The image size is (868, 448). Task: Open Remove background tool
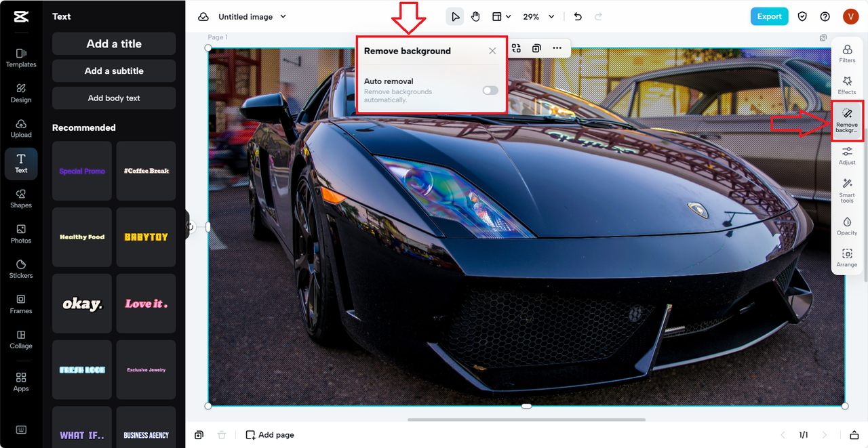pos(847,121)
